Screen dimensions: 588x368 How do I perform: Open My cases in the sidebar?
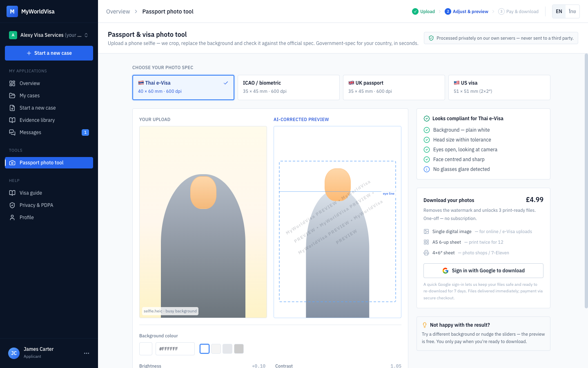click(49, 96)
